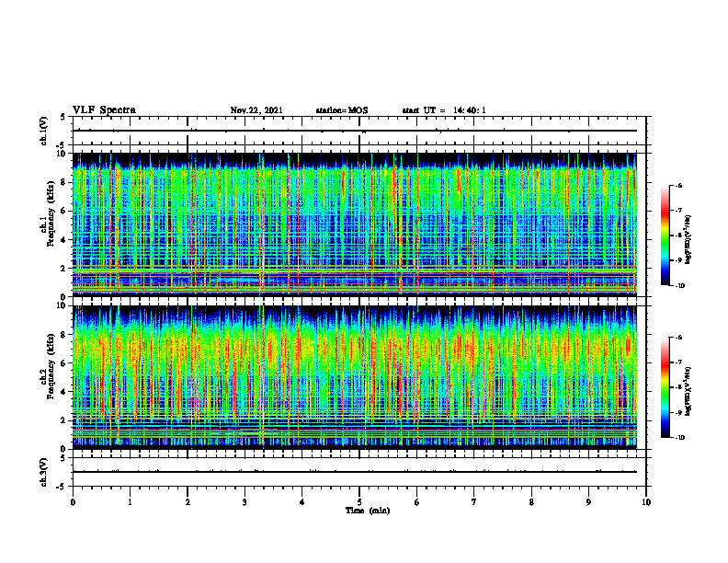Click the 8 kHz tick on ch.1 axis
This screenshot has width=728, height=563.
click(x=64, y=182)
